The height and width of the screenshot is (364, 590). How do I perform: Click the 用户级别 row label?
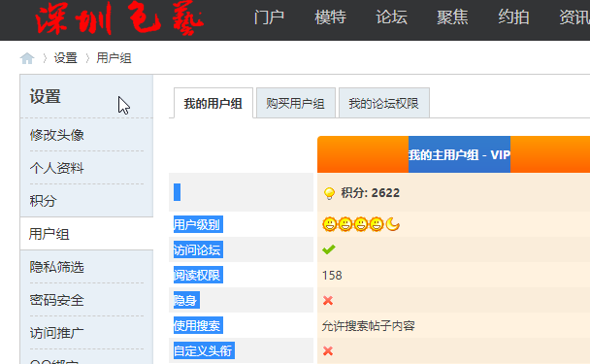click(x=198, y=225)
